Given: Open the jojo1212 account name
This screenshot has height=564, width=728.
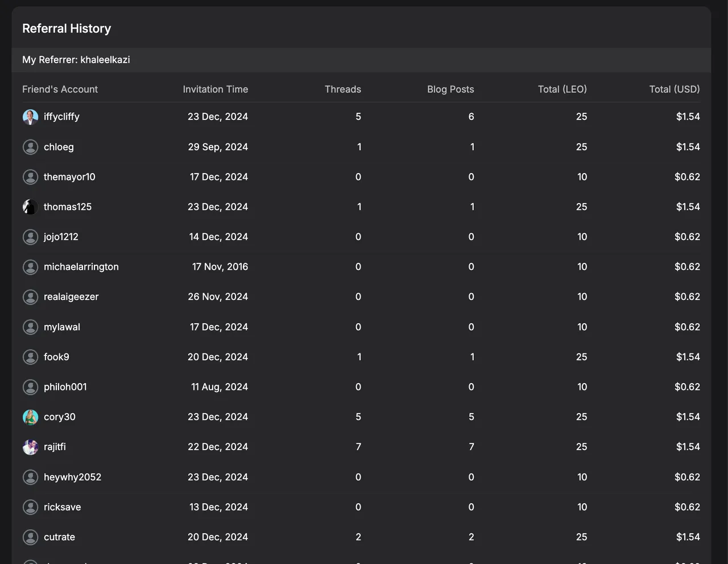Looking at the screenshot, I should (x=61, y=237).
